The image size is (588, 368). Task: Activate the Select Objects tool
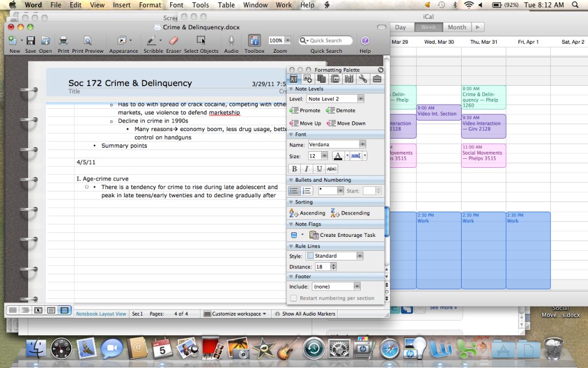(201, 41)
